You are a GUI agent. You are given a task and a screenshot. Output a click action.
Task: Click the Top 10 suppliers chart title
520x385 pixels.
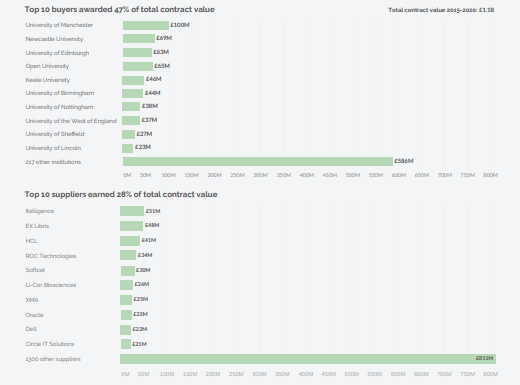121,194
